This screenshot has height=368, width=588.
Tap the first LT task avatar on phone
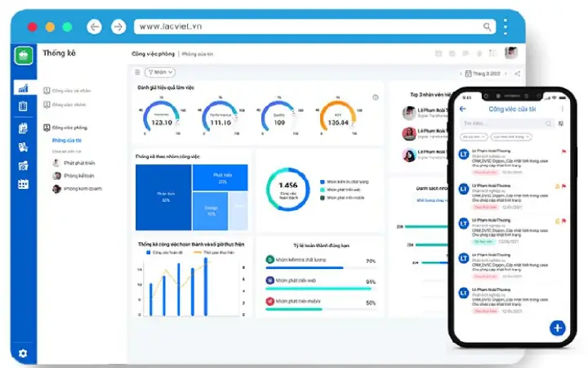pos(464,154)
